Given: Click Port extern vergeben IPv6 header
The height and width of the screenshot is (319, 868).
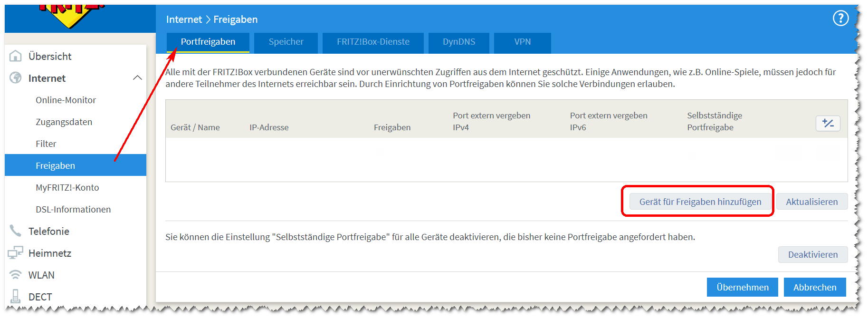Looking at the screenshot, I should pyautogui.click(x=609, y=121).
